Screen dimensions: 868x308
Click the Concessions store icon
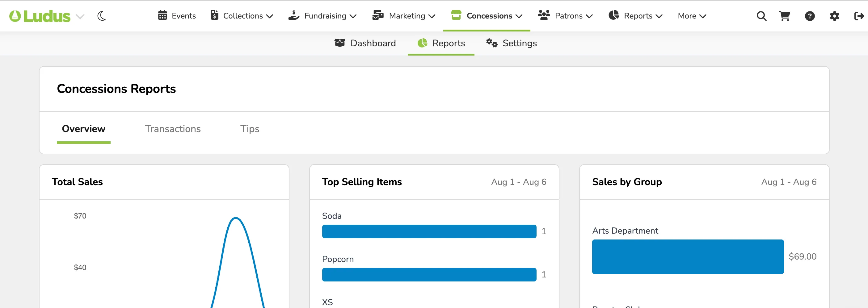pyautogui.click(x=456, y=15)
